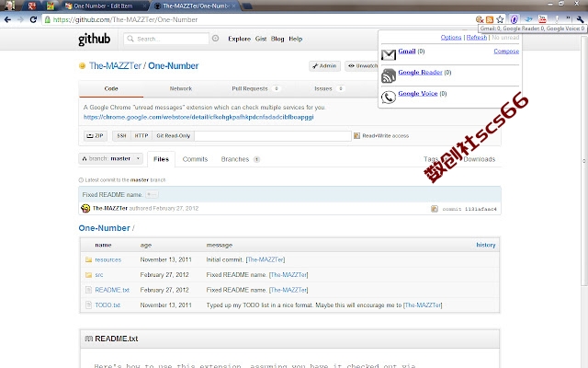Click the TODO.txt file icon
This screenshot has width=588, height=368.
click(88, 305)
